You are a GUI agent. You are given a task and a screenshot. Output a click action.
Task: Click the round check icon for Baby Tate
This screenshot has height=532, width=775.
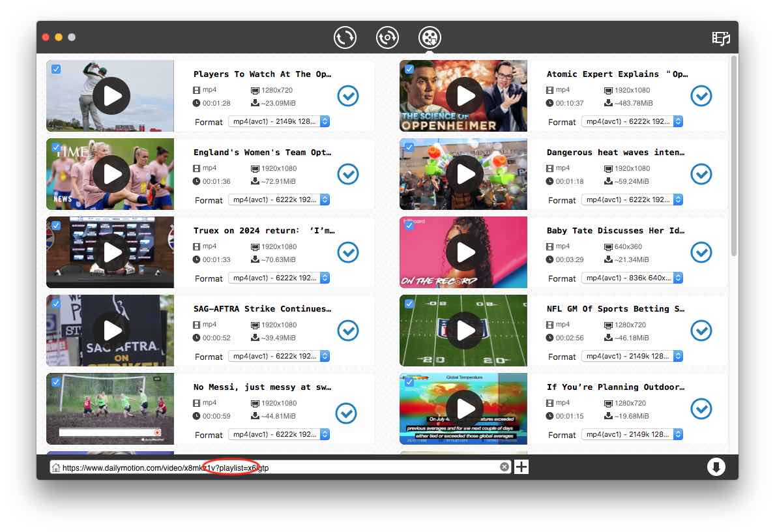701,252
